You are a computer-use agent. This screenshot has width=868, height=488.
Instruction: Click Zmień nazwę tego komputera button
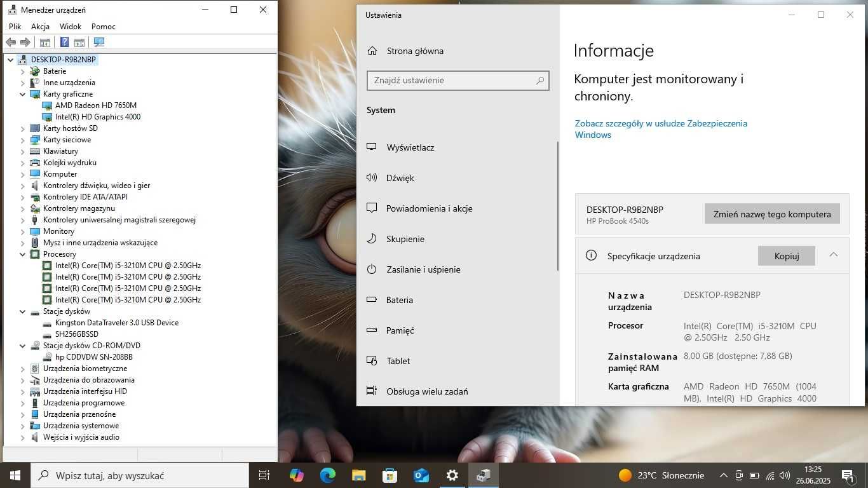[772, 214]
